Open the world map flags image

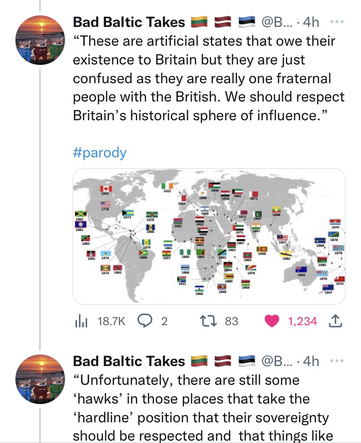pyautogui.click(x=209, y=236)
